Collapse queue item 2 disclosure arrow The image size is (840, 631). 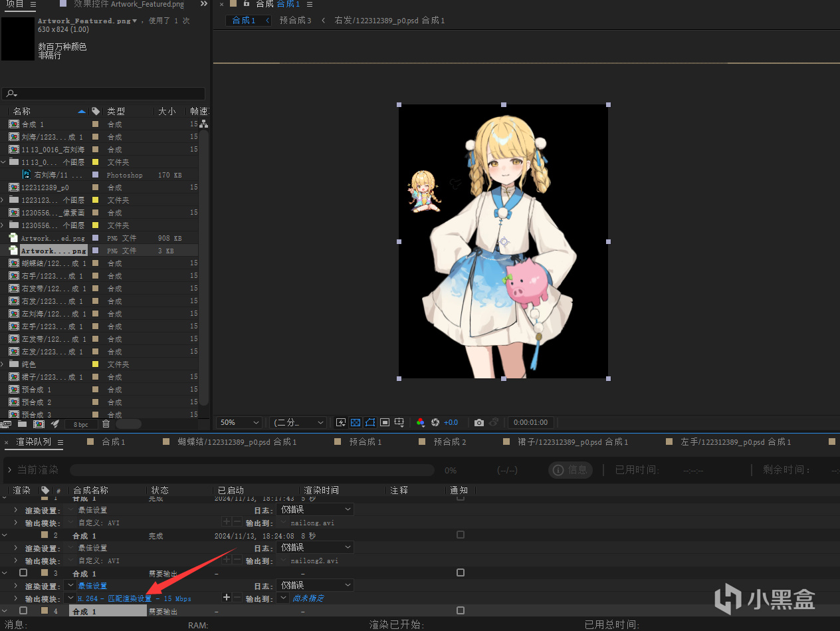click(5, 535)
